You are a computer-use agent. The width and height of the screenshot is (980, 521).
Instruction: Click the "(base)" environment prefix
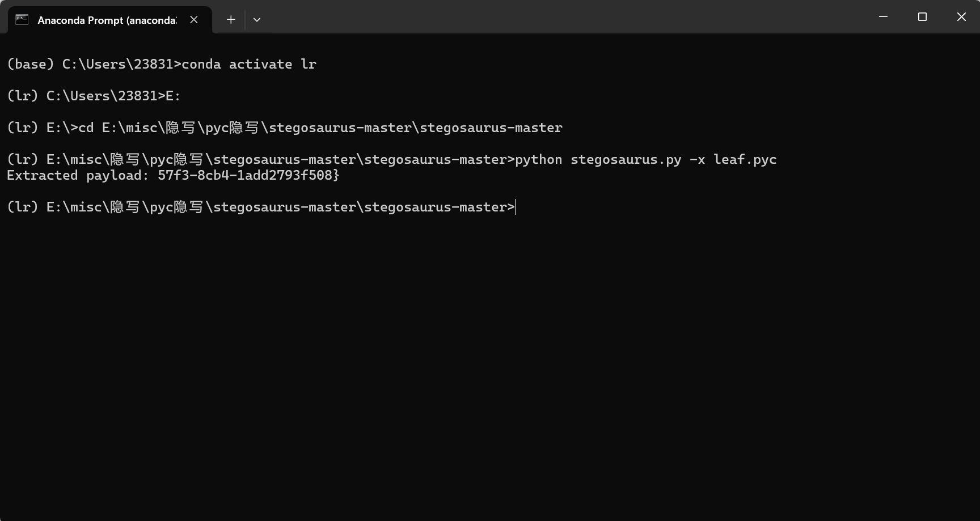point(30,64)
